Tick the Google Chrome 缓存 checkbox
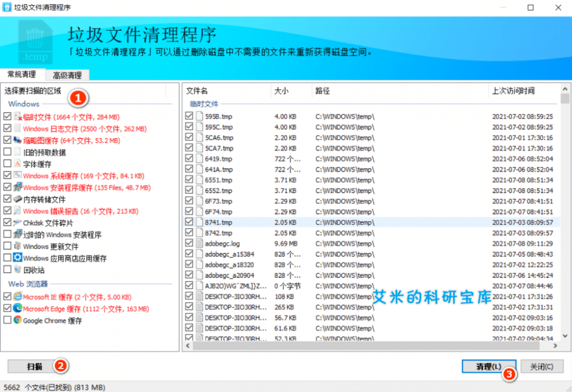 point(7,320)
